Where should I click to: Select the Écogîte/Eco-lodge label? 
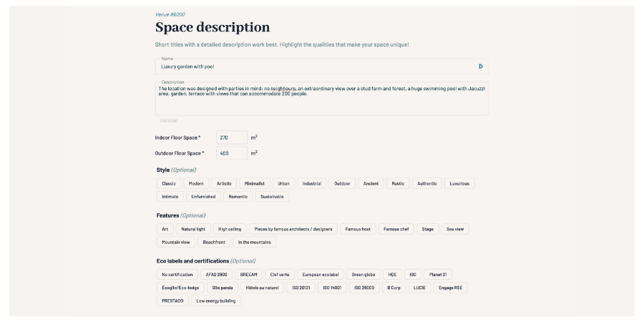tap(181, 288)
